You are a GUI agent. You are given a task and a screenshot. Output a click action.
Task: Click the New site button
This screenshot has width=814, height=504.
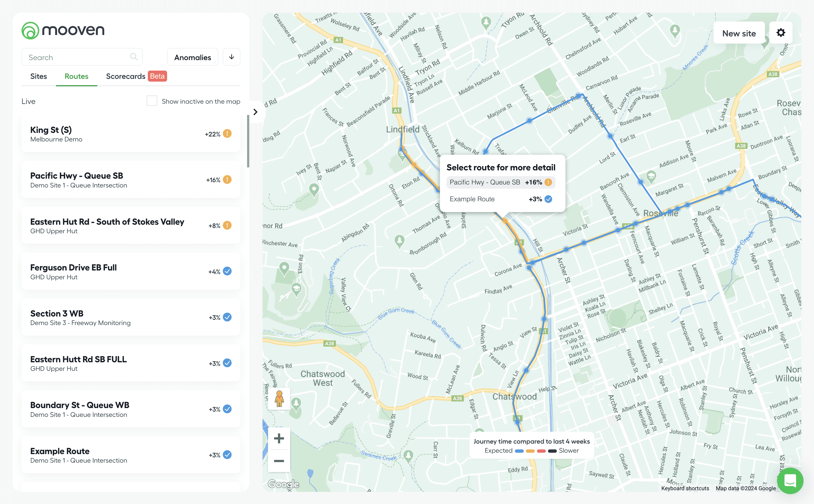tap(739, 33)
